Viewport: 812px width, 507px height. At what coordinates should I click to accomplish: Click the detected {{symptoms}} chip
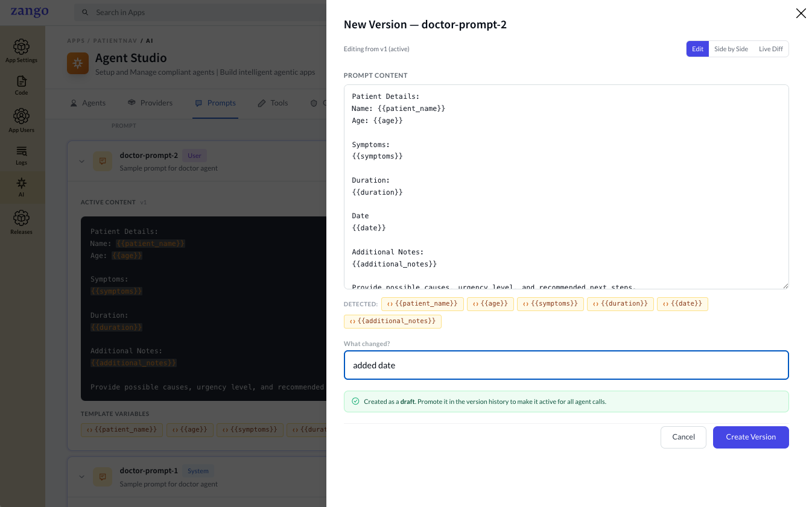tap(550, 304)
